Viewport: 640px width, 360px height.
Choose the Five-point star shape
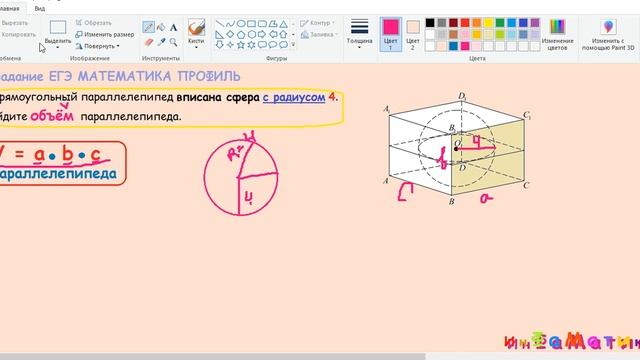click(x=241, y=44)
